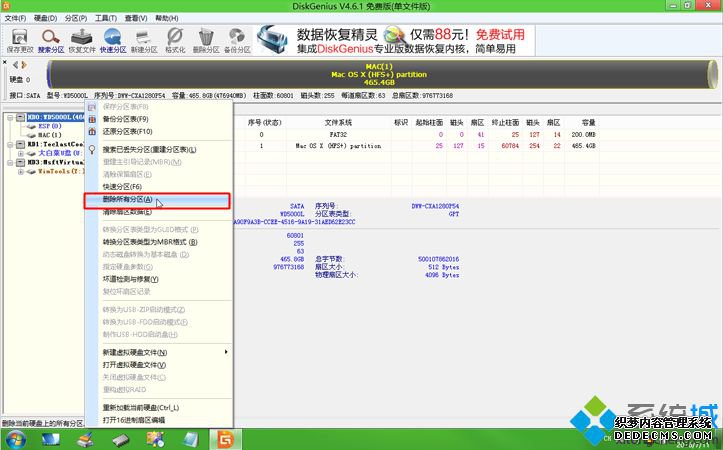Screen dimensions: 723x450
Task: Collapse the HD3:MsftVirtual tree node
Action: click(x=10, y=162)
